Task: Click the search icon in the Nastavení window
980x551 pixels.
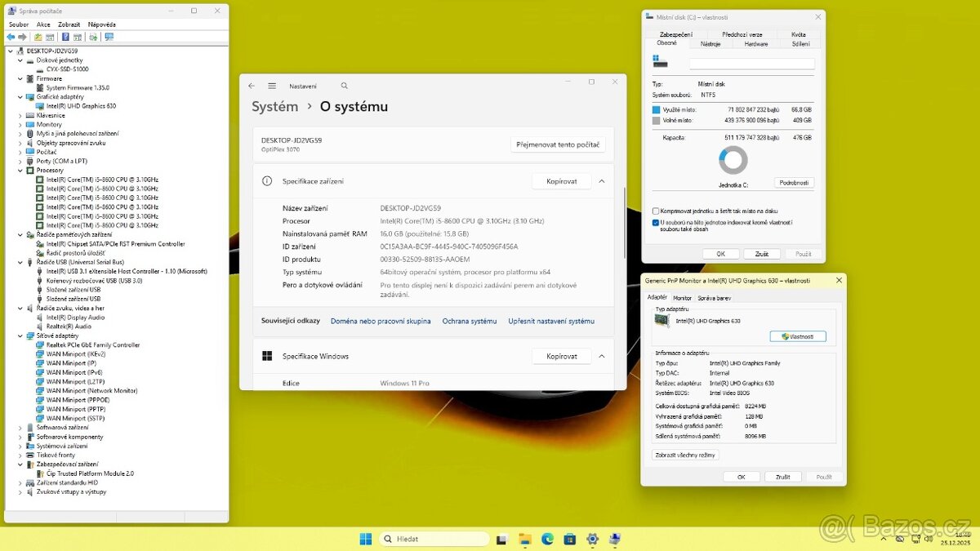Action: [x=344, y=86]
